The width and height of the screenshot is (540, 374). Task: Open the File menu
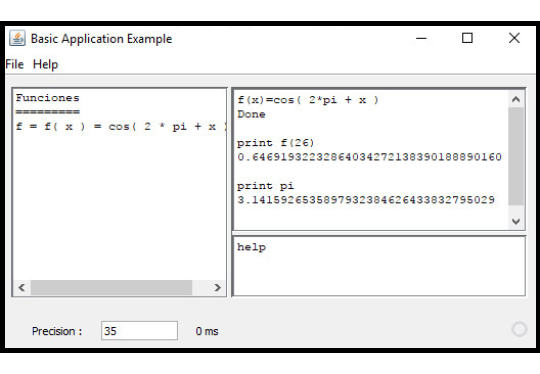point(14,64)
